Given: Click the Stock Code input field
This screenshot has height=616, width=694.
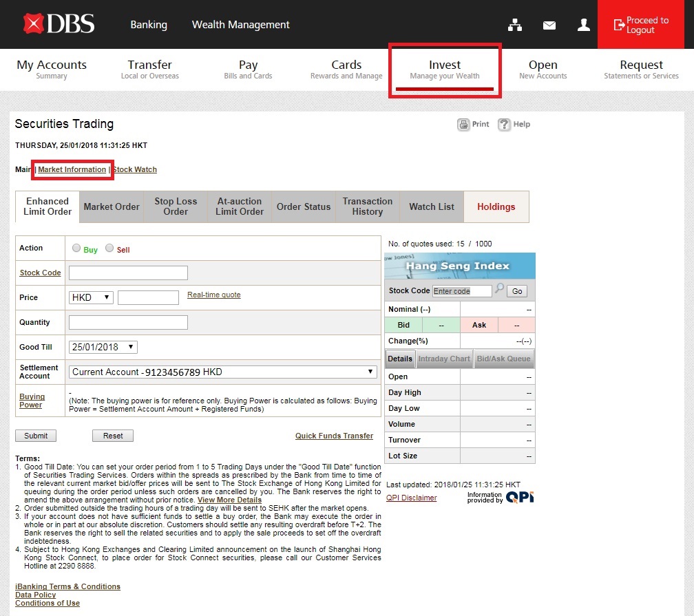Looking at the screenshot, I should tap(128, 273).
